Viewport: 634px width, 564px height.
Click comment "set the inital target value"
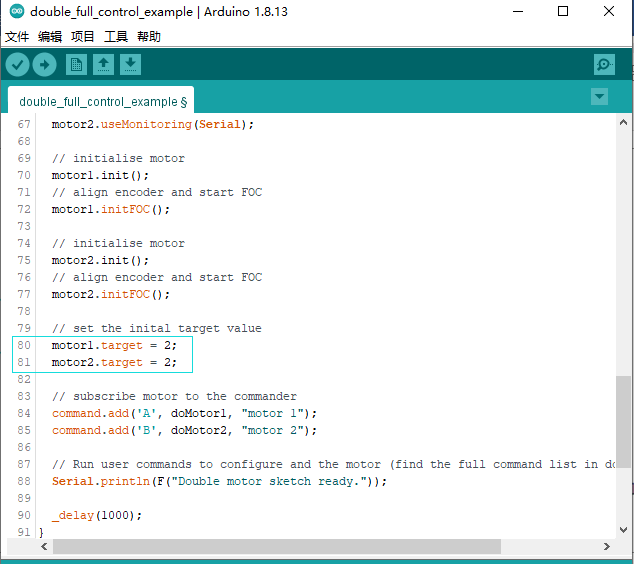pos(157,328)
